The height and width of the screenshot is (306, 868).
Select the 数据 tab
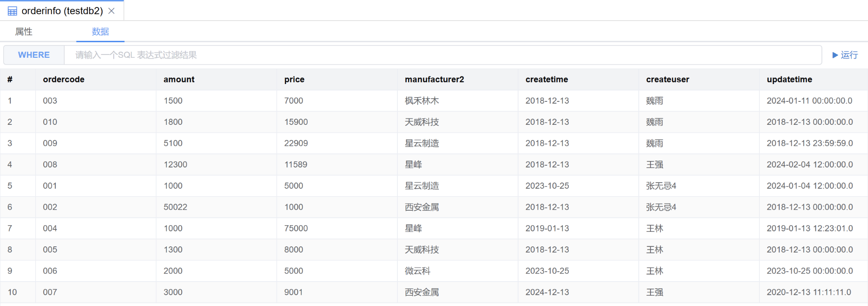pos(100,31)
